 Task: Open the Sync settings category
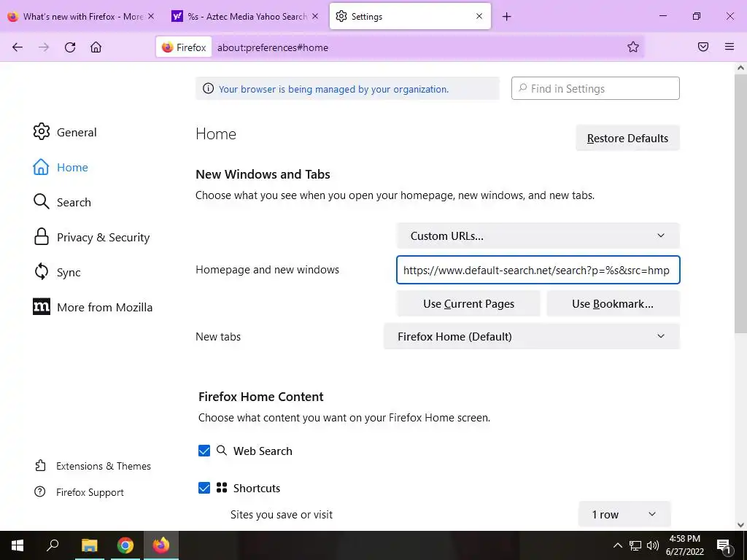click(57, 272)
